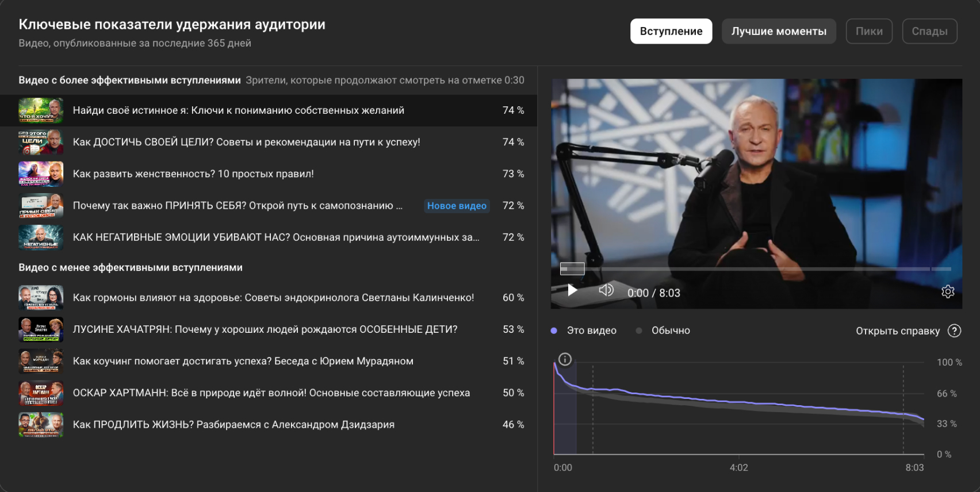980x492 pixels.
Task: Select the Пики tab
Action: tap(869, 31)
